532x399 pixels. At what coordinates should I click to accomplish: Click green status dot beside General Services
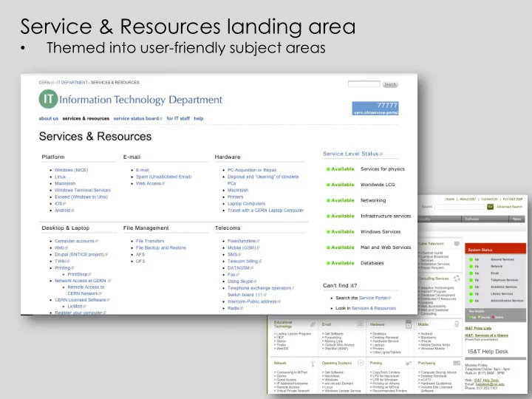click(x=471, y=259)
